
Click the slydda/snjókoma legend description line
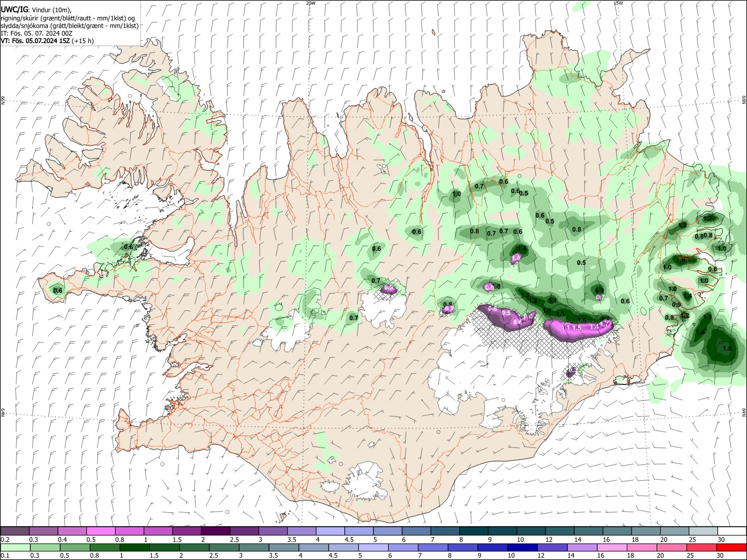tap(69, 26)
